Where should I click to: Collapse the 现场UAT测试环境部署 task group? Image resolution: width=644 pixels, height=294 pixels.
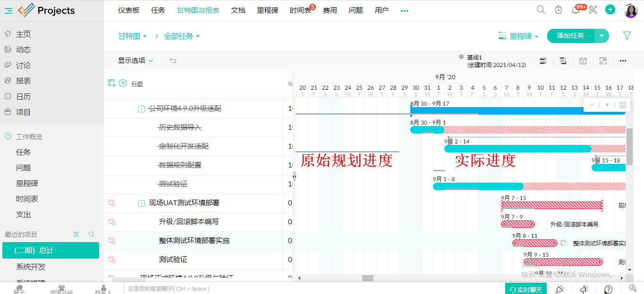coord(141,203)
